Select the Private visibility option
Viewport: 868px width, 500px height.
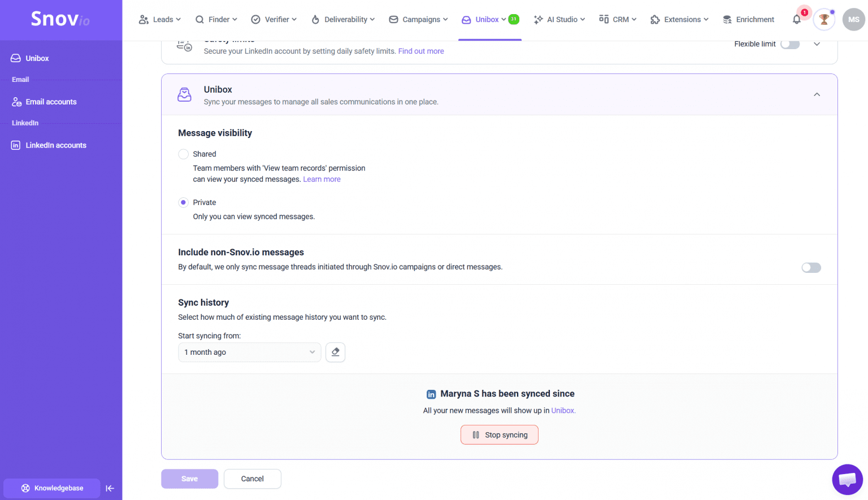pyautogui.click(x=184, y=202)
